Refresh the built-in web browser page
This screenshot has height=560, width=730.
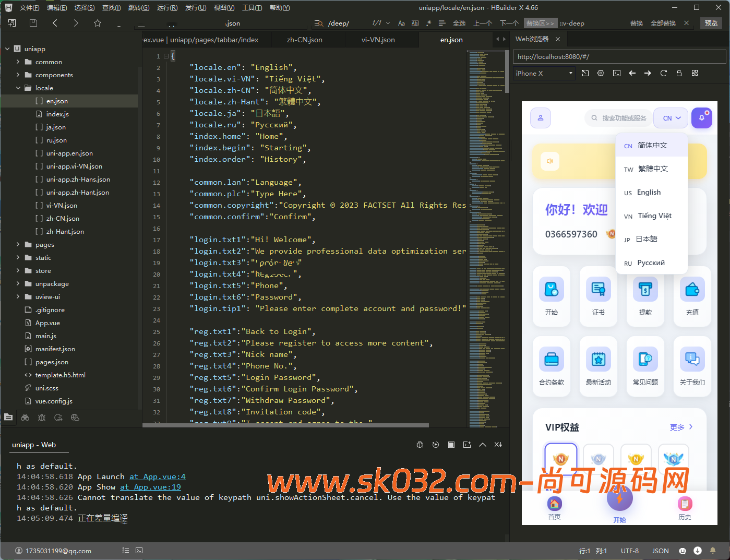point(663,73)
